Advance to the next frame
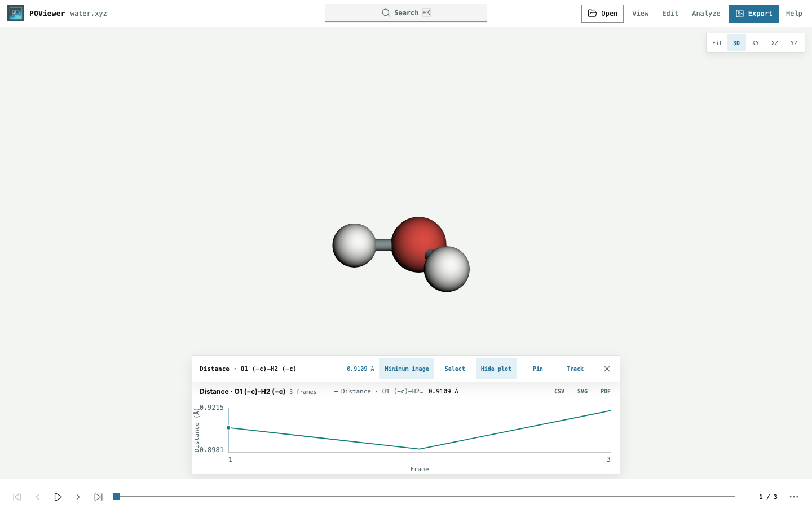Viewport: 812px width, 508px height. click(x=78, y=497)
